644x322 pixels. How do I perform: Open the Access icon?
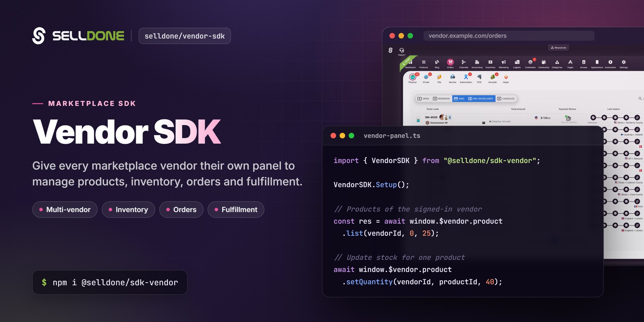[x=584, y=64]
